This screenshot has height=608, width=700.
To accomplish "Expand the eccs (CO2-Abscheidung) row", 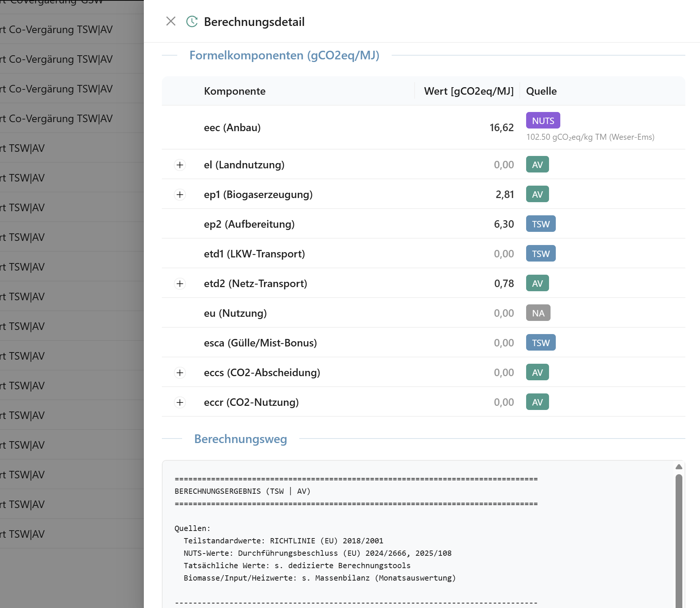I will click(180, 373).
